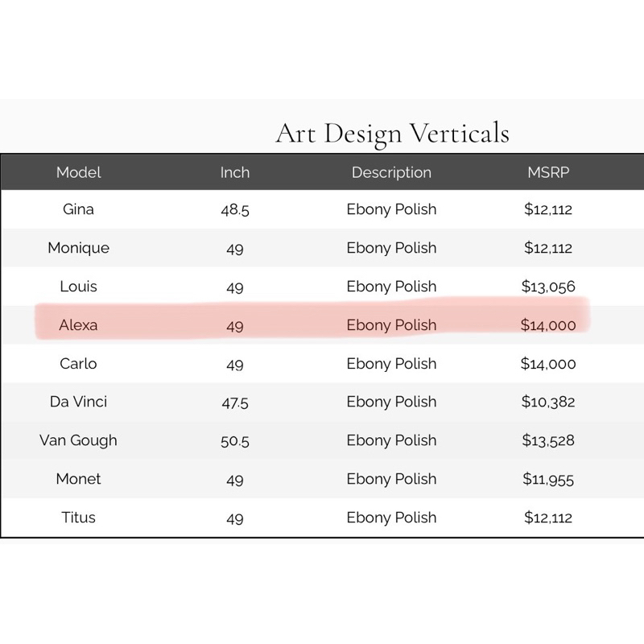Click the Van Gough model cell
644x644 pixels.
pyautogui.click(x=79, y=440)
